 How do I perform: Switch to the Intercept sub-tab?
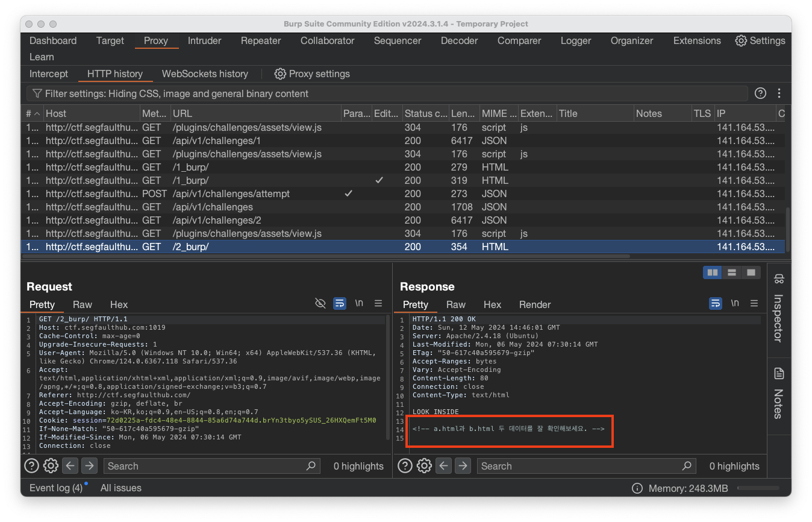49,74
